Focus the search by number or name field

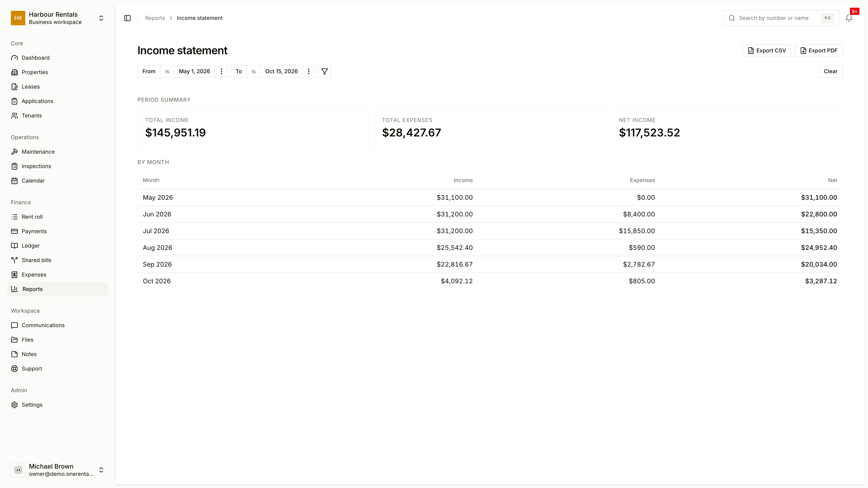(x=781, y=18)
